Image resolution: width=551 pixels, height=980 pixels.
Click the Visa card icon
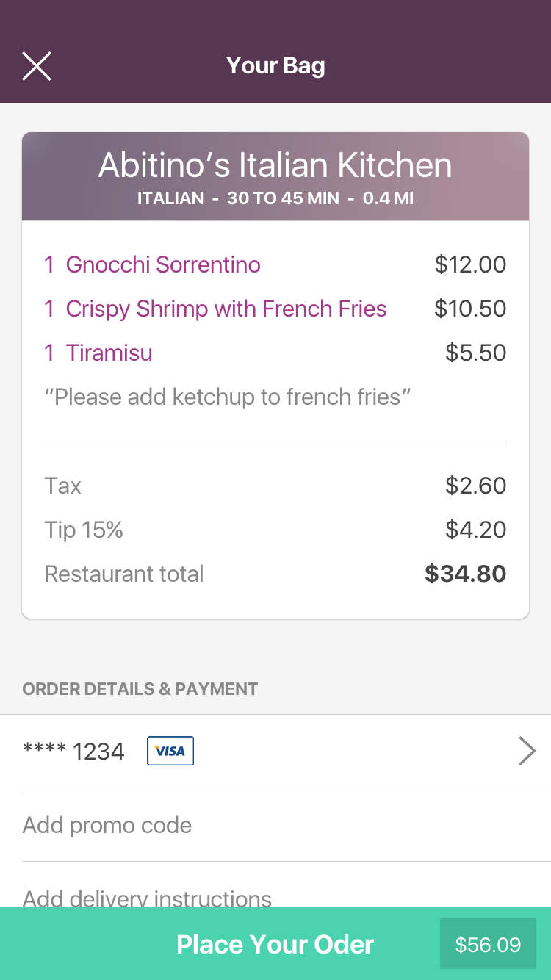170,751
